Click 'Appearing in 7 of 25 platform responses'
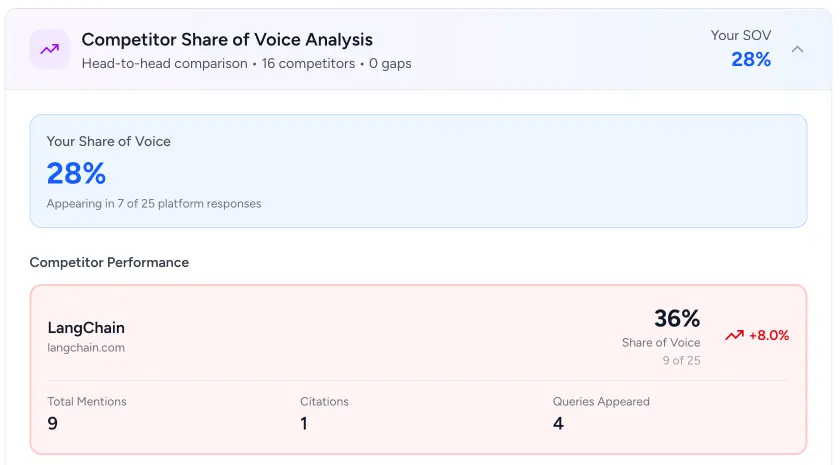 (154, 204)
